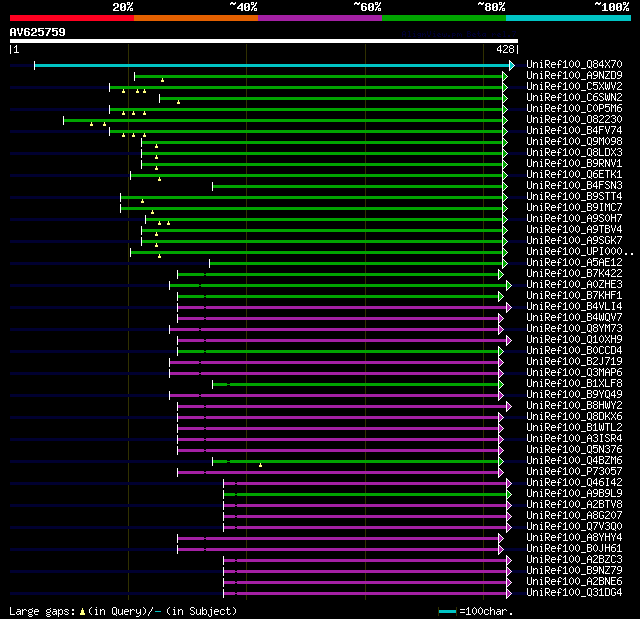Select the UniRef100_B9STT4 row label
Image resolution: width=640 pixels, height=619 pixels.
click(574, 197)
